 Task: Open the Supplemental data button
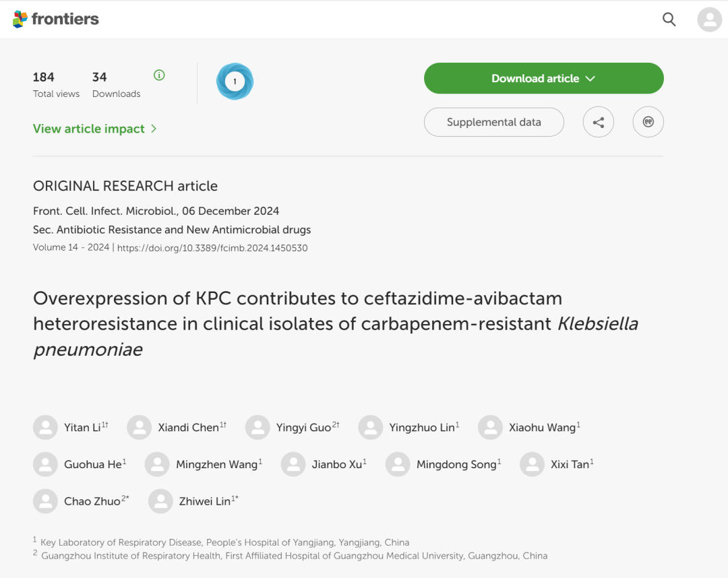[494, 122]
